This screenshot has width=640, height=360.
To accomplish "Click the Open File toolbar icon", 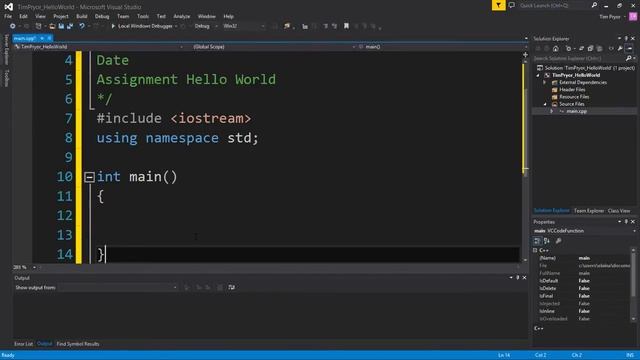I will [x=52, y=26].
